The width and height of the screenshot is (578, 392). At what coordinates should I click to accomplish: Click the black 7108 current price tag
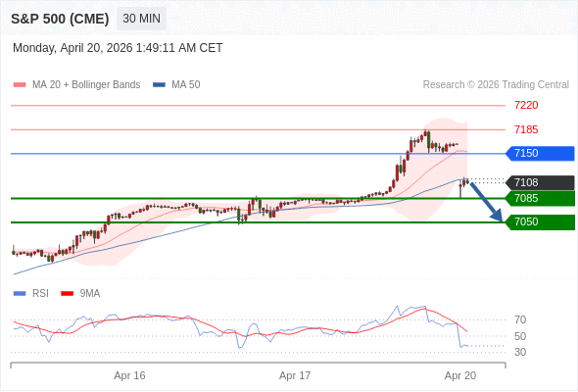540,182
